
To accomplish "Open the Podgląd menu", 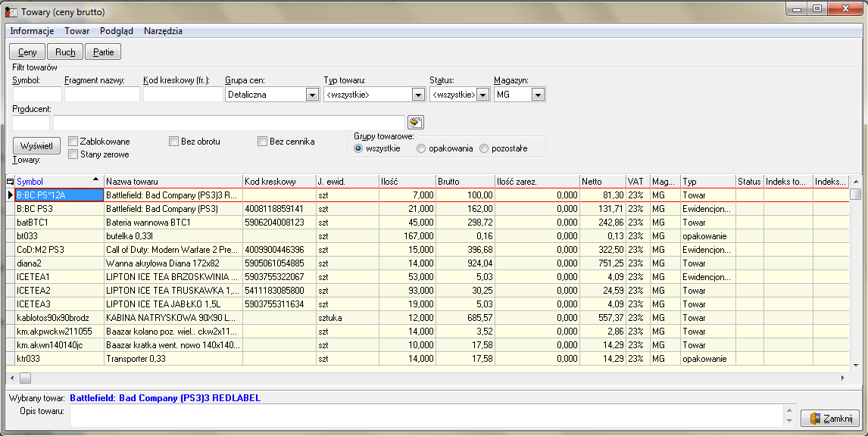I will pyautogui.click(x=116, y=31).
